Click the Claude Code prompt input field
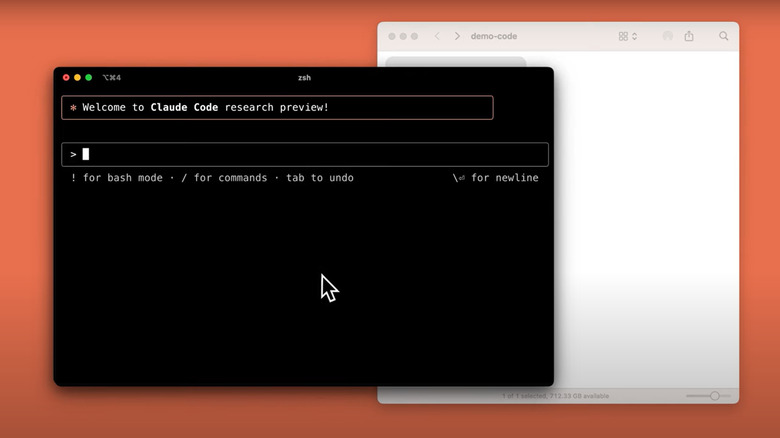This screenshot has height=438, width=780. tap(305, 154)
